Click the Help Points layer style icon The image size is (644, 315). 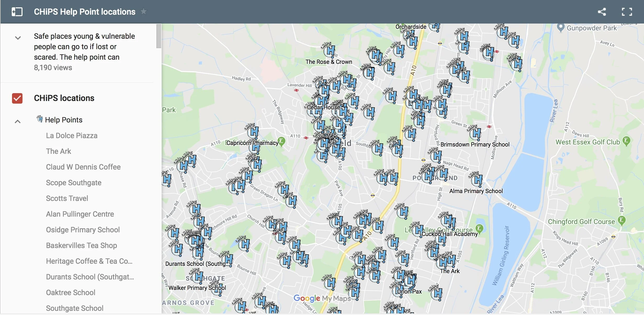point(39,119)
